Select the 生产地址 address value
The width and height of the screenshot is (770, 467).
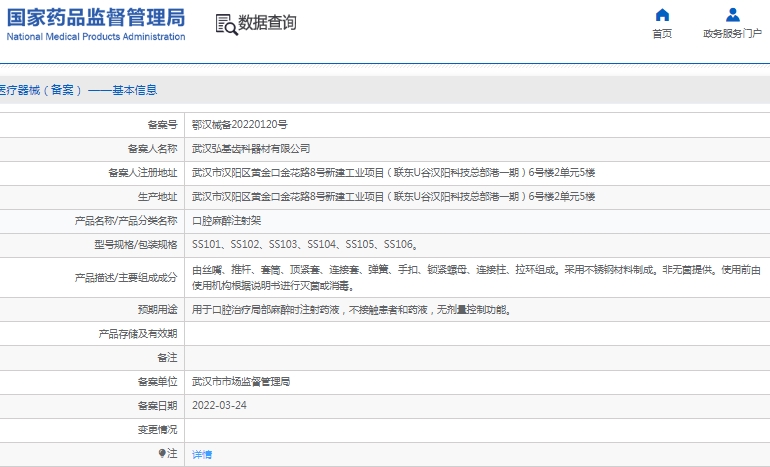[x=393, y=197]
